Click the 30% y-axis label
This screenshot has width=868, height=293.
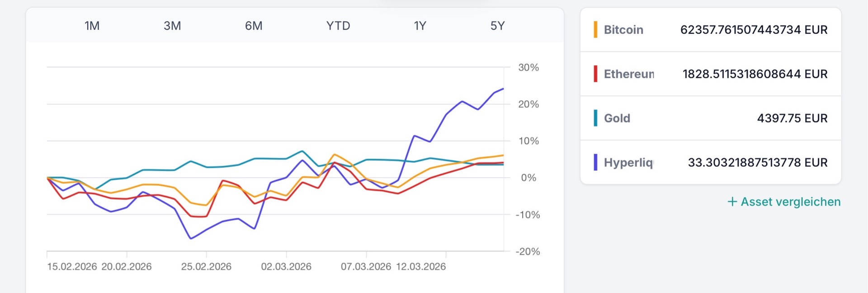(528, 68)
